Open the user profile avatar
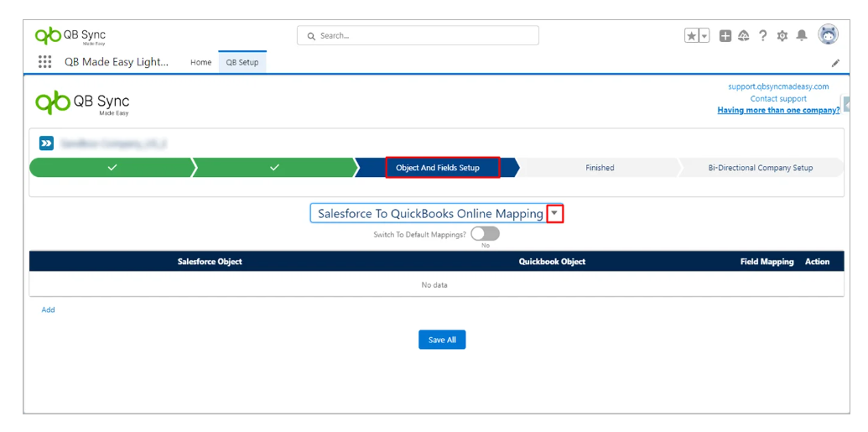This screenshot has height=432, width=868. (x=828, y=34)
